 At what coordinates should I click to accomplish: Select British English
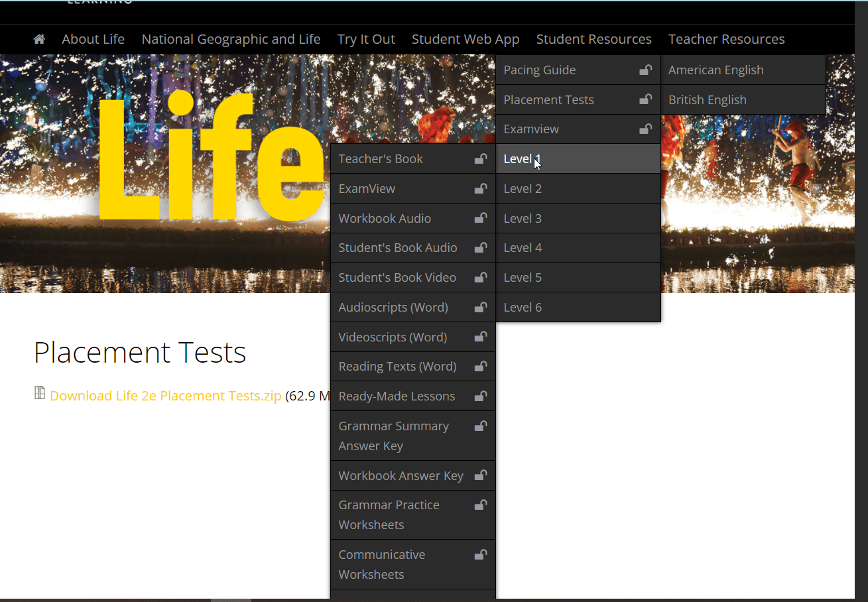coord(708,99)
